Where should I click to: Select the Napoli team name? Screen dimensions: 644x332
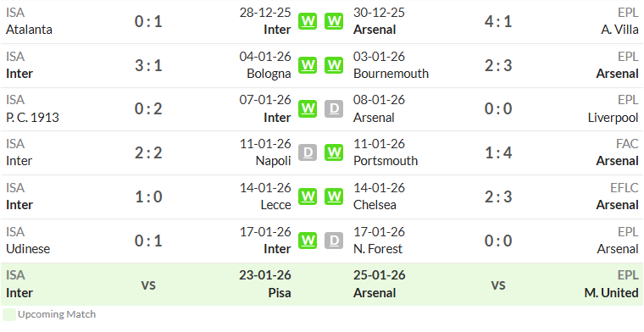[x=273, y=161]
